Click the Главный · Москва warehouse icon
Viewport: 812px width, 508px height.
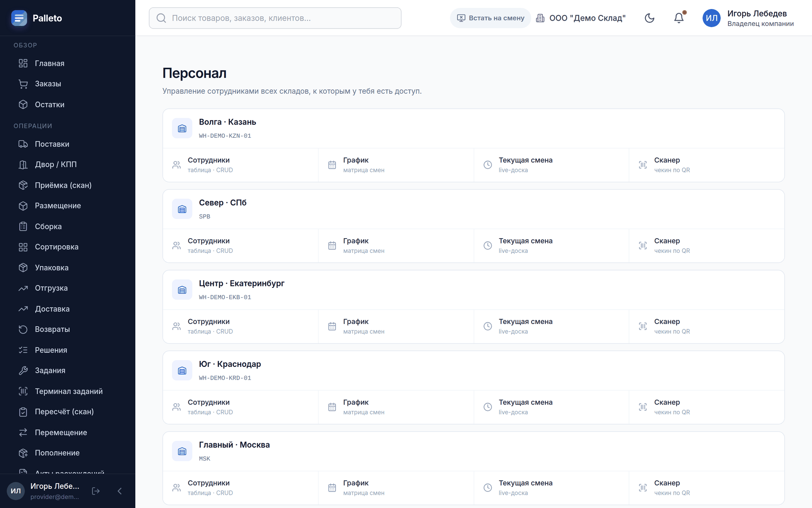(182, 451)
